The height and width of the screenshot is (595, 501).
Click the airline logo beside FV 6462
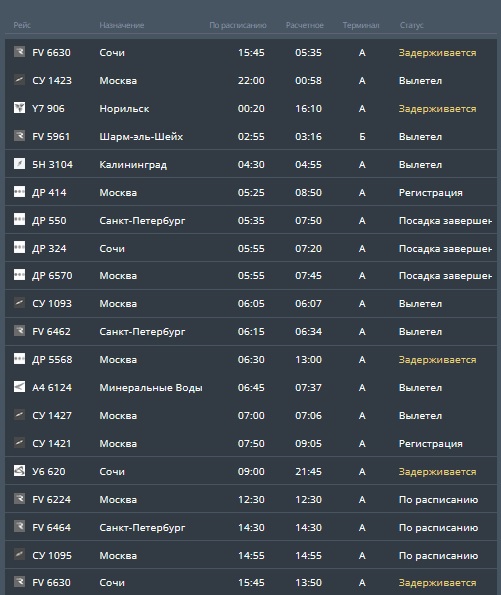pos(19,331)
